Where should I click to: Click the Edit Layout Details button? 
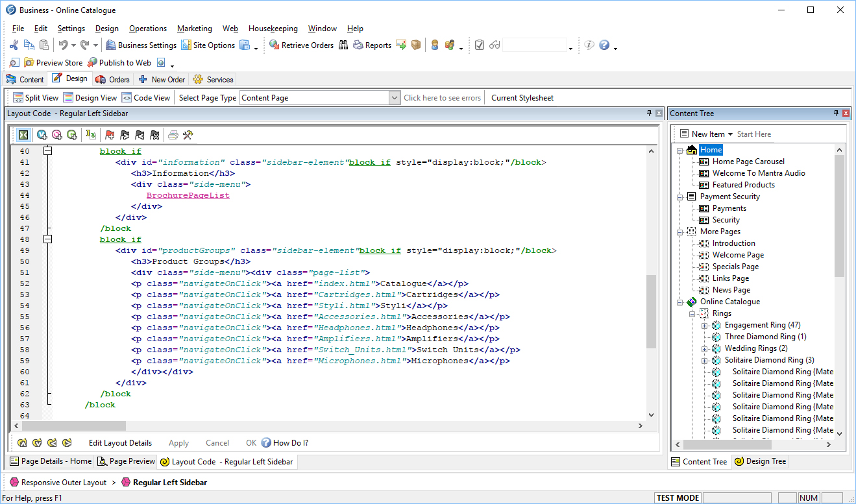tap(120, 443)
